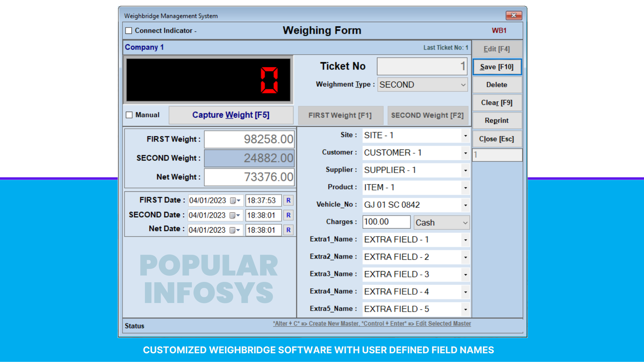Click the Charges amount input field
Viewport: 644px width, 362px height.
point(386,222)
